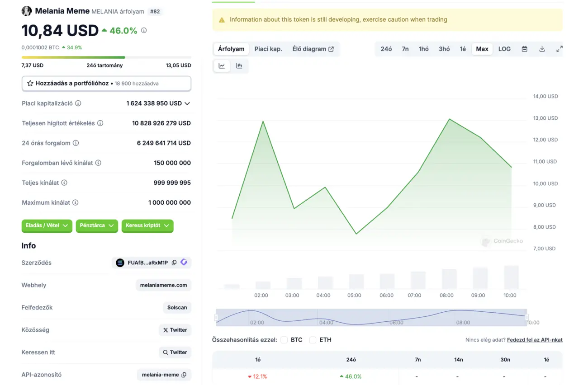Expand chart to fullscreen
The image size is (588, 385).
coord(560,49)
